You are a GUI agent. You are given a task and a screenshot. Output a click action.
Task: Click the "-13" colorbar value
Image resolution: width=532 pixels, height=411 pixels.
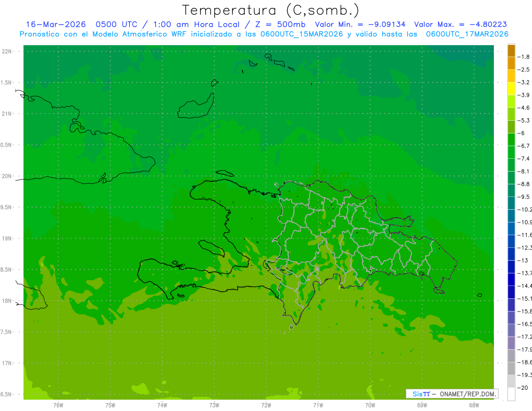pyautogui.click(x=522, y=260)
